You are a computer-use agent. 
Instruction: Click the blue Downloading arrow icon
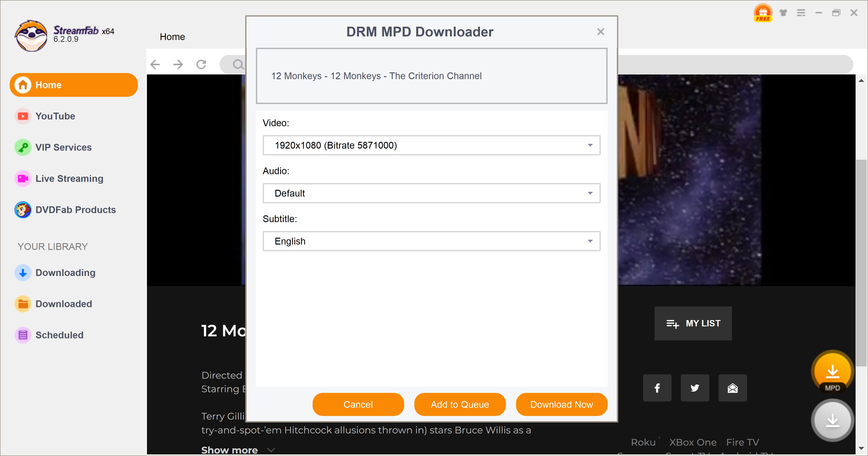click(23, 273)
